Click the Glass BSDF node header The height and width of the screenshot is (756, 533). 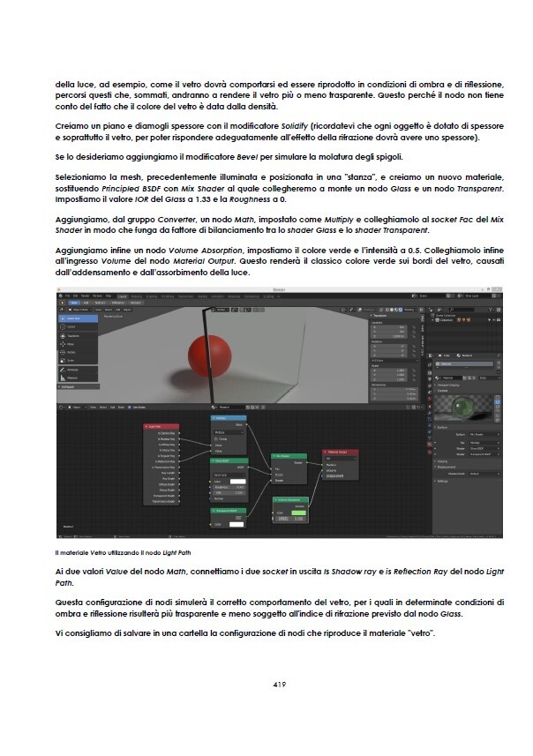(x=229, y=460)
